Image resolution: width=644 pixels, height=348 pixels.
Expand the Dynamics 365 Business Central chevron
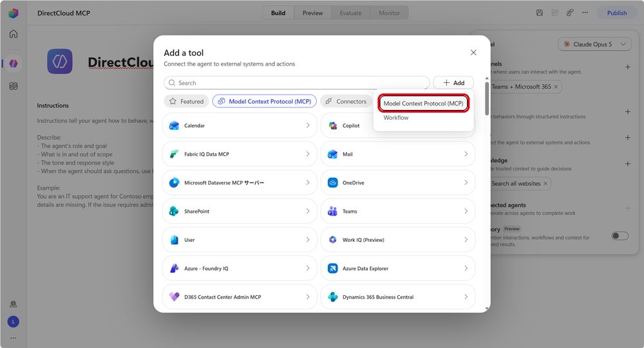(466, 297)
